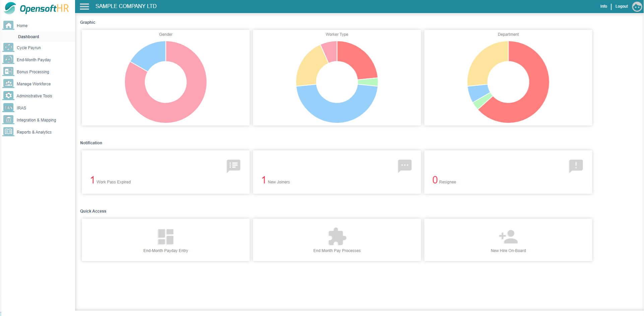Click the Logout button
The image size is (644, 316).
(621, 6)
